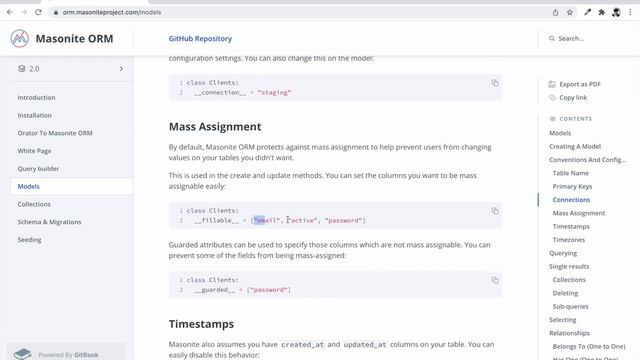Jump to Querying section
The width and height of the screenshot is (640, 360).
[x=563, y=253]
